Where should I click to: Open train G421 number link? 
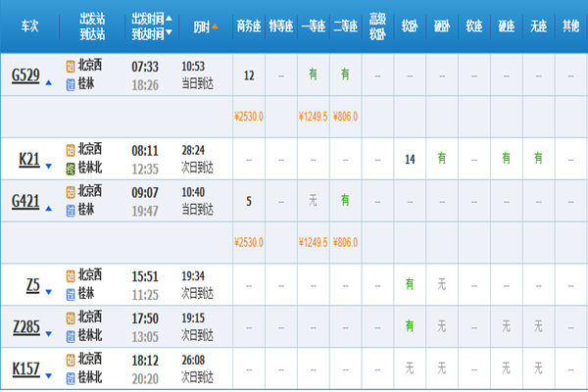pyautogui.click(x=25, y=201)
